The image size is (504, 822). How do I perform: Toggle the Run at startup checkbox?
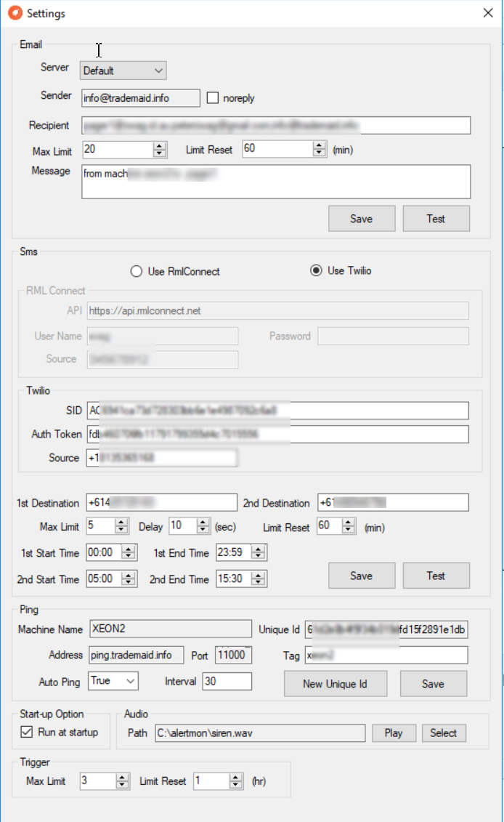(27, 732)
